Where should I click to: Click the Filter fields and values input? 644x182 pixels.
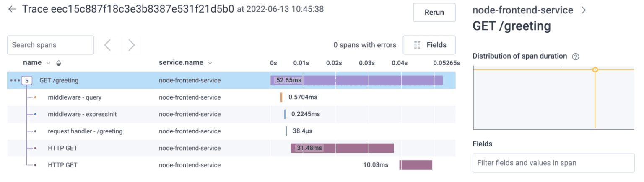(x=553, y=163)
